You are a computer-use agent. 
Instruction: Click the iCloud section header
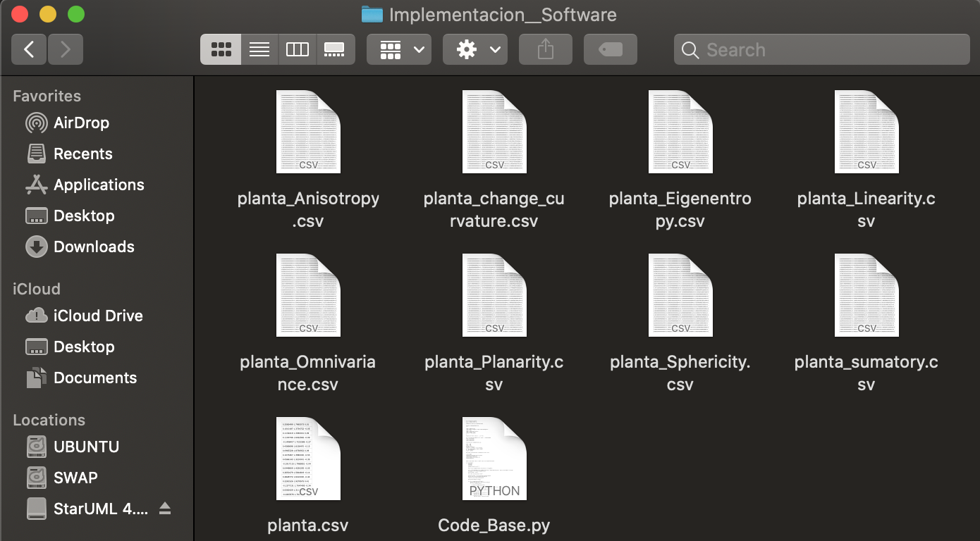(x=37, y=289)
